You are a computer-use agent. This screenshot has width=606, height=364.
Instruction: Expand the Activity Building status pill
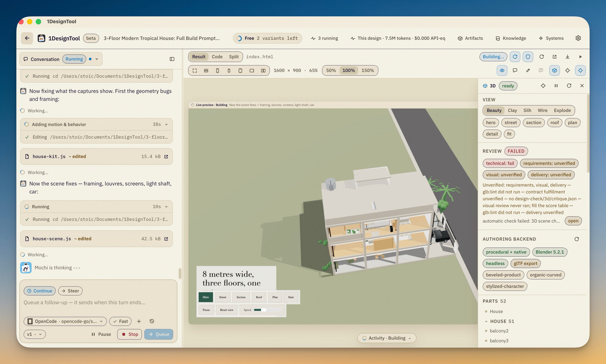pyautogui.click(x=387, y=338)
